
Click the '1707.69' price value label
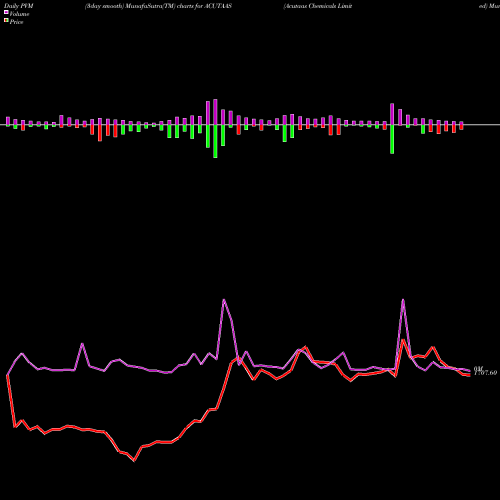485,373
